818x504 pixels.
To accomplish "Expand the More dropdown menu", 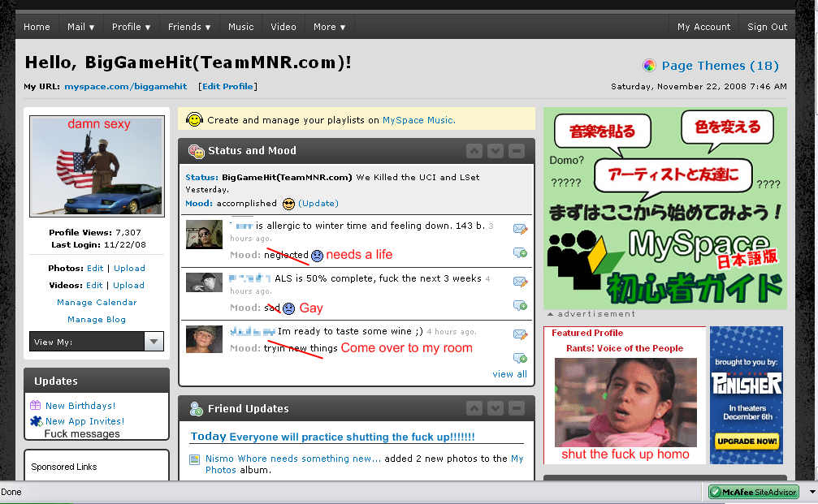I will [x=329, y=27].
